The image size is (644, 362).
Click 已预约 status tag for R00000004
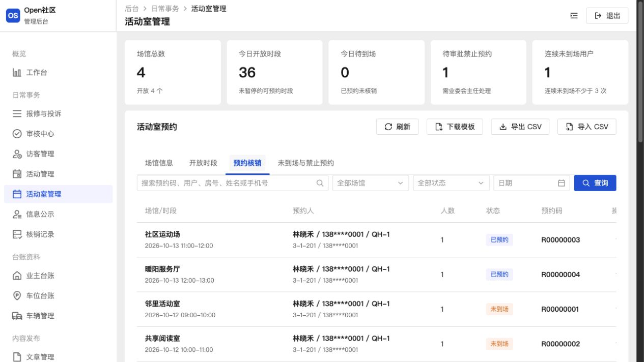point(499,275)
